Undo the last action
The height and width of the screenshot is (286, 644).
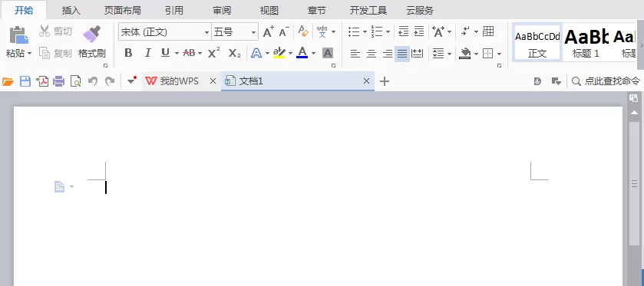[x=92, y=81]
